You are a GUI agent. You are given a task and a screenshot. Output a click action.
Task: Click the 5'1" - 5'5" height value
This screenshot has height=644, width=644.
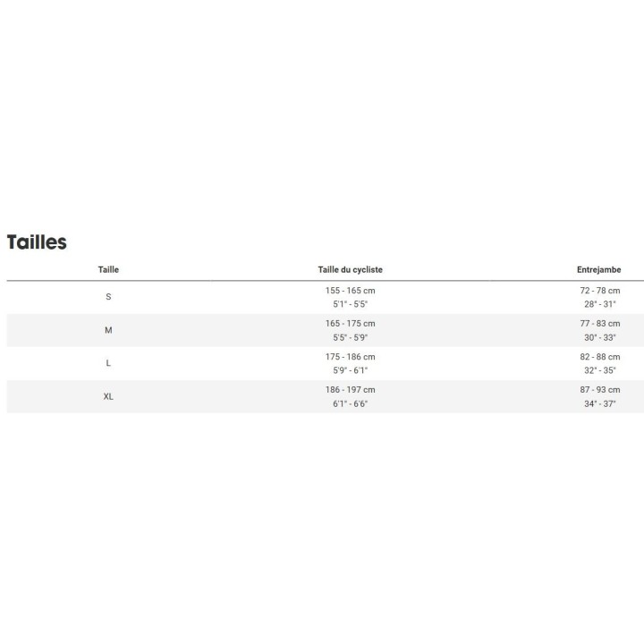coord(350,304)
